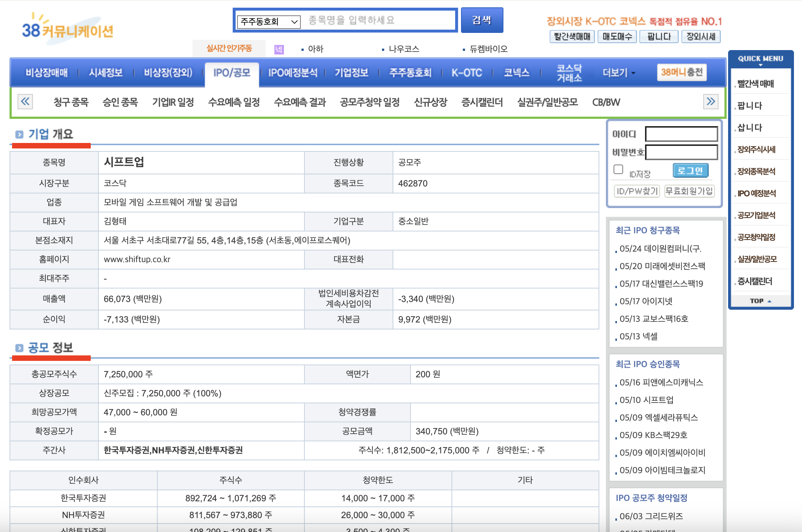Switch to the IPO/공모 tab
The height and width of the screenshot is (532, 802).
[232, 72]
